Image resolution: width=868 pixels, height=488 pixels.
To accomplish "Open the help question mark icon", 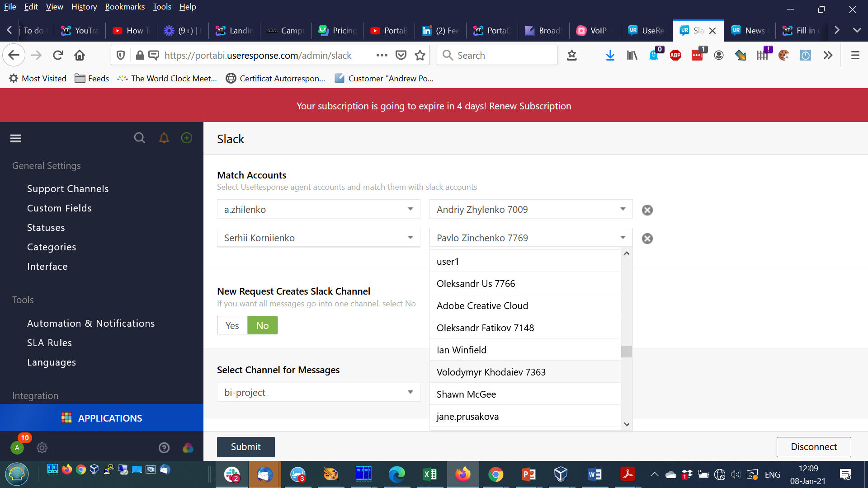I will 164,447.
